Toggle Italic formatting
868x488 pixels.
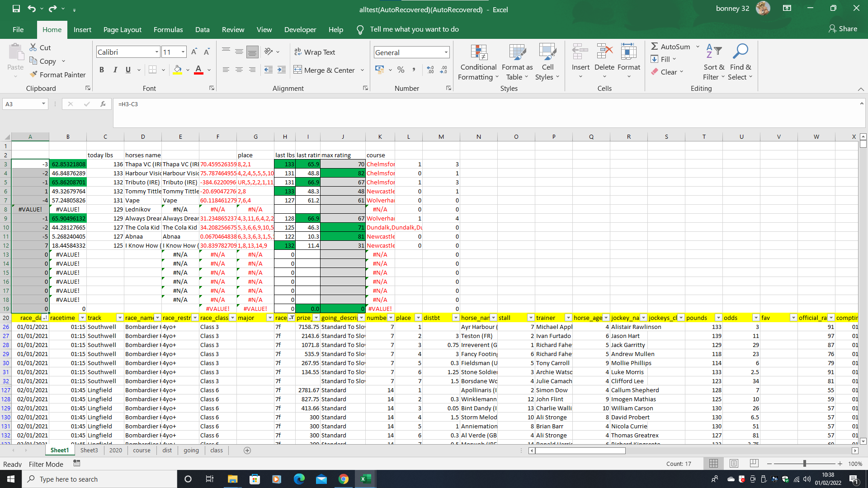[x=115, y=70]
